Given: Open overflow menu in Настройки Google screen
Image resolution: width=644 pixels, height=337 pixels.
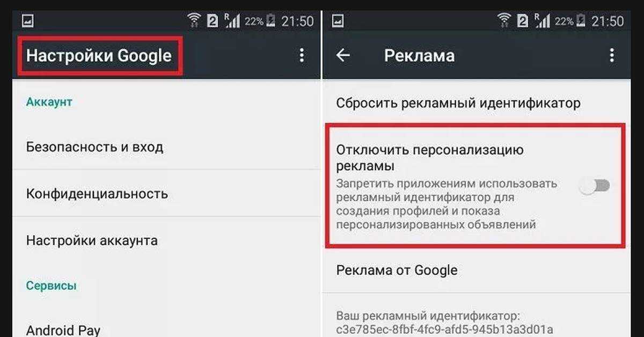Looking at the screenshot, I should 302,55.
